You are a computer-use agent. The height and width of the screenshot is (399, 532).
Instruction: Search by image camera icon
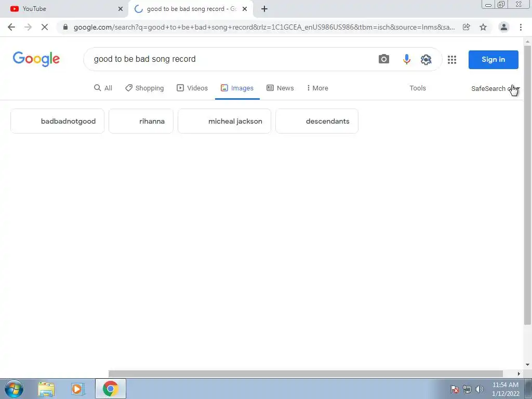384,59
